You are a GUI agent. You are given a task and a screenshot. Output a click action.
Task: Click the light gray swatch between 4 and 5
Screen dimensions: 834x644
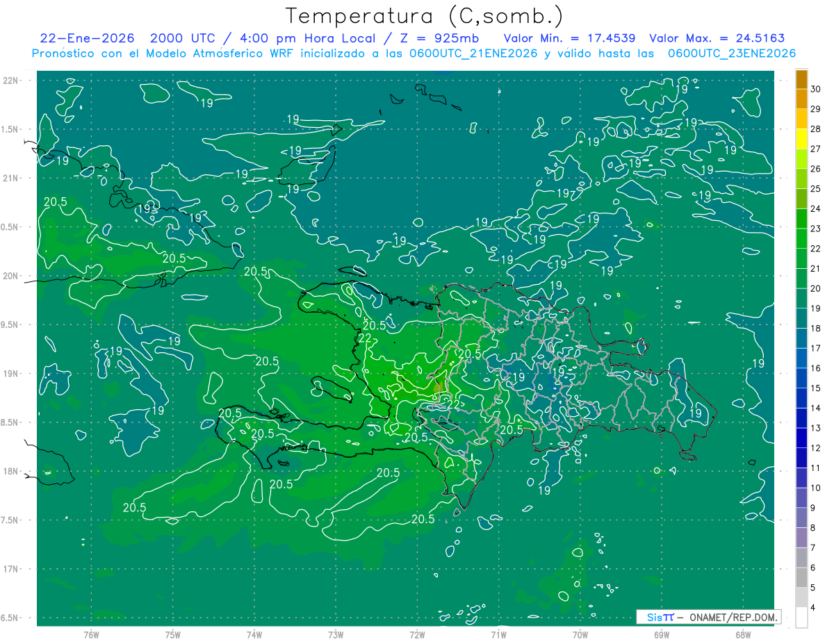(801, 597)
